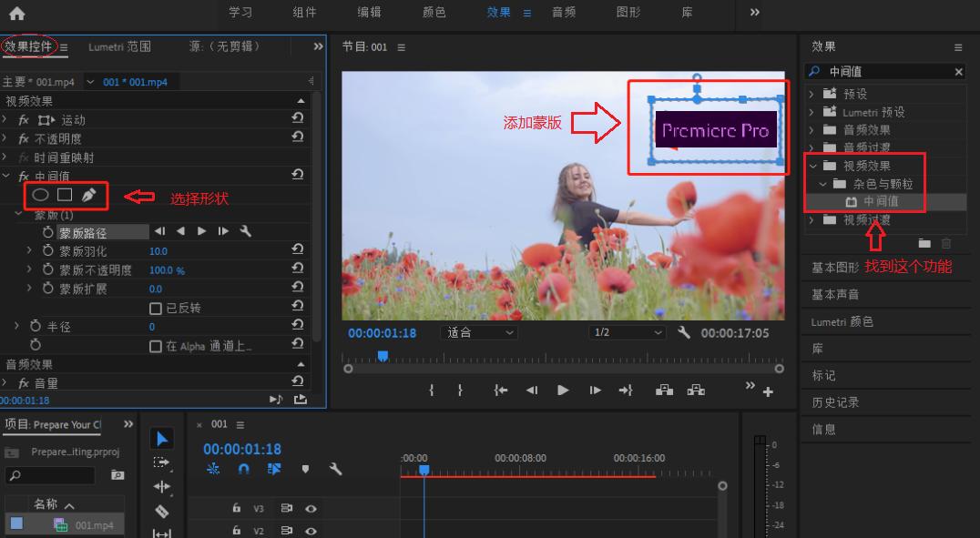Screen dimensions: 980x538
Task: Check the 在 Alpha 通道上 option
Action: coord(156,346)
